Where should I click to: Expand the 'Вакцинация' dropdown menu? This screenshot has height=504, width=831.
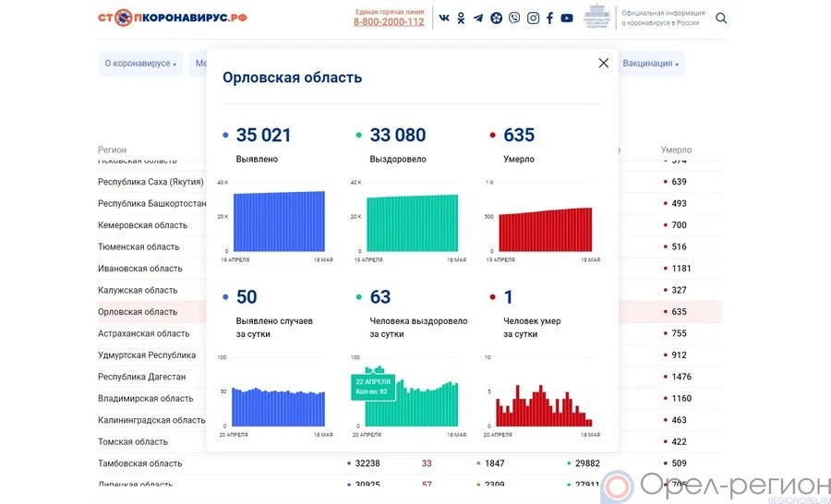(651, 64)
